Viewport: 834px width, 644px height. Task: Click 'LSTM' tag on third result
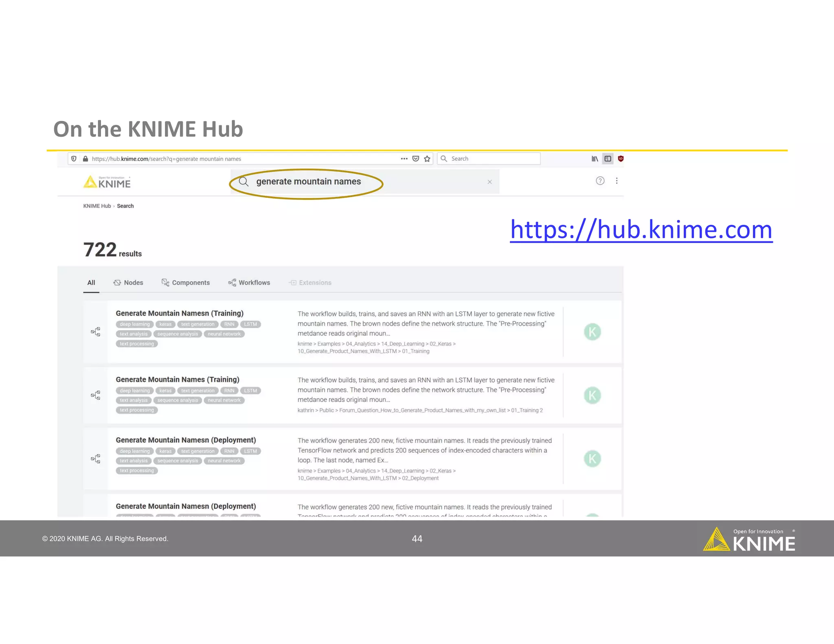pos(250,451)
